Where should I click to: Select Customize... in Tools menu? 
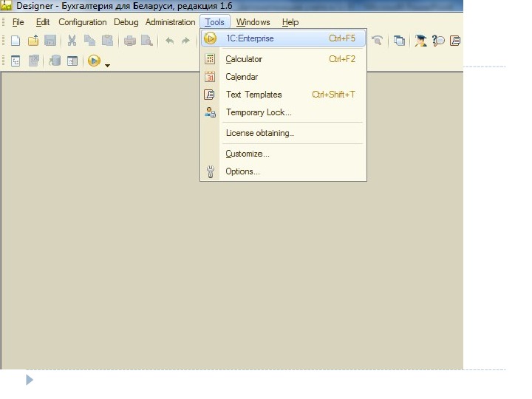pyautogui.click(x=283, y=154)
